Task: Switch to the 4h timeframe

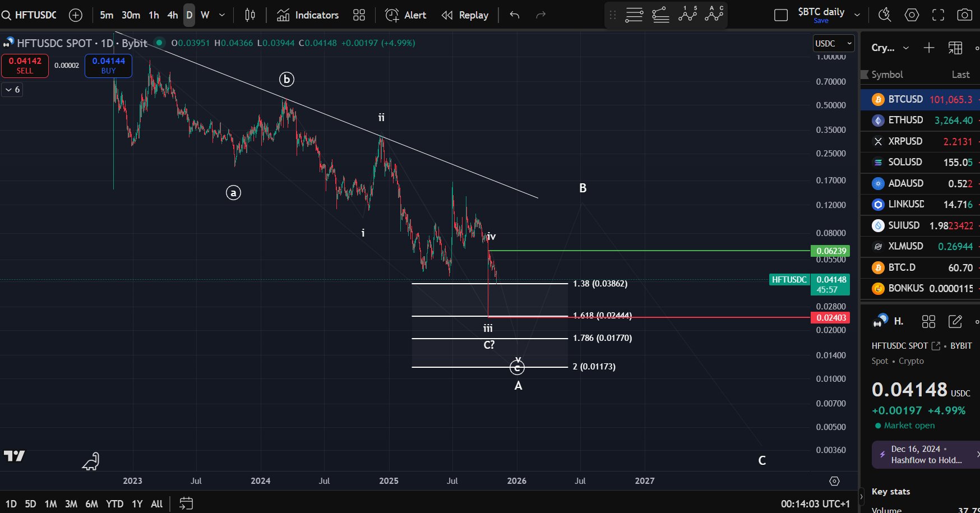Action: click(x=173, y=15)
